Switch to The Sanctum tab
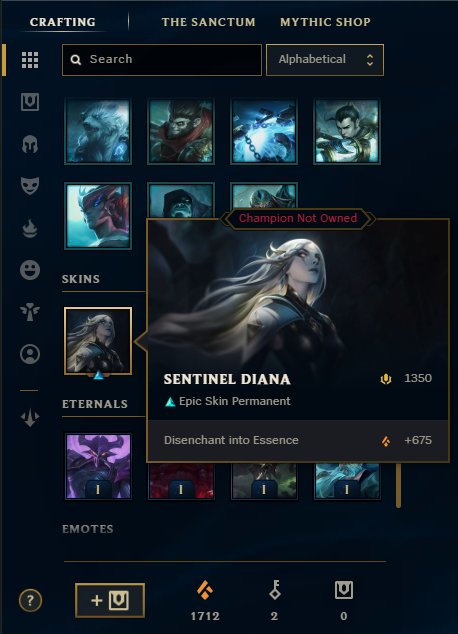Screen dimensions: 458x634 [x=208, y=22]
